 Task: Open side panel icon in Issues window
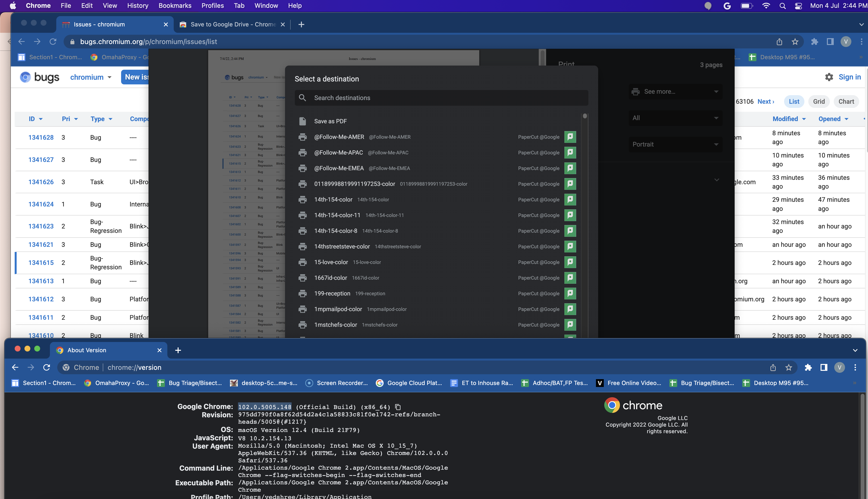pyautogui.click(x=830, y=42)
